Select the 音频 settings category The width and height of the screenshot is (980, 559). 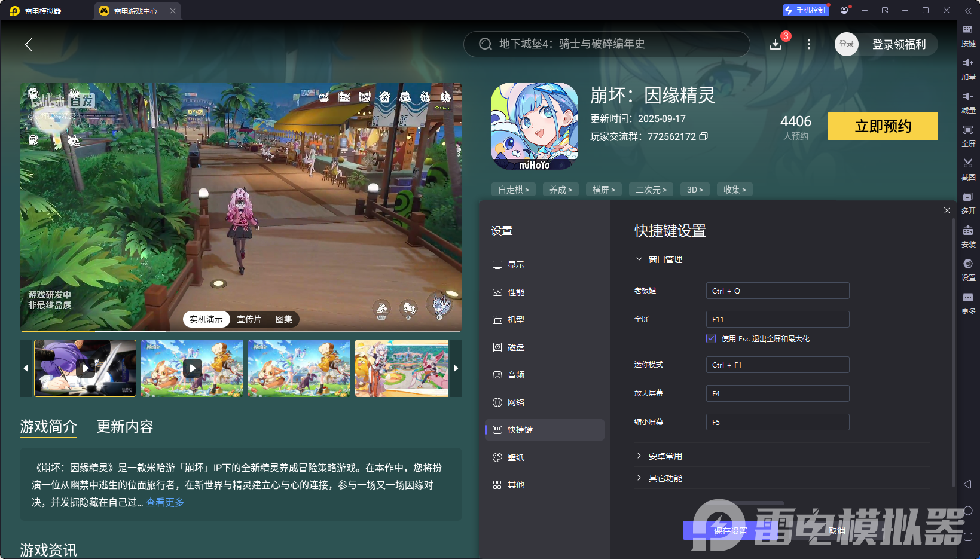[x=516, y=375]
